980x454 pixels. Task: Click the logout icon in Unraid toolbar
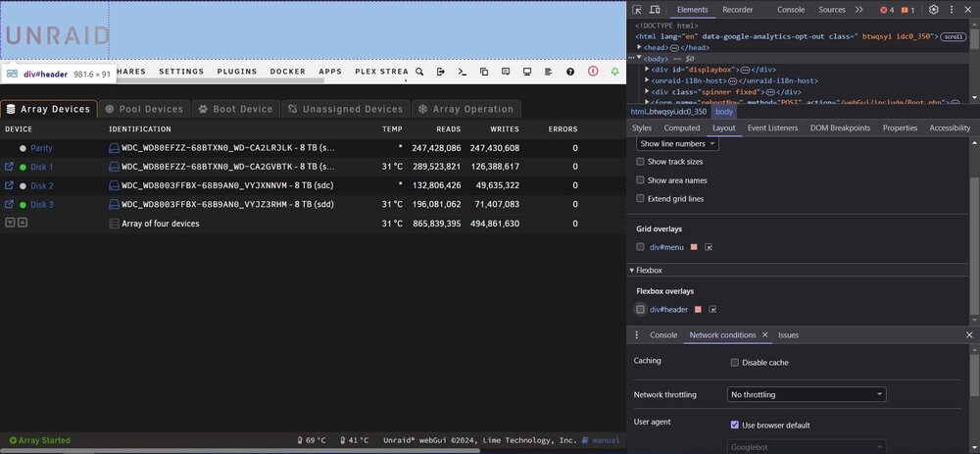(x=441, y=72)
